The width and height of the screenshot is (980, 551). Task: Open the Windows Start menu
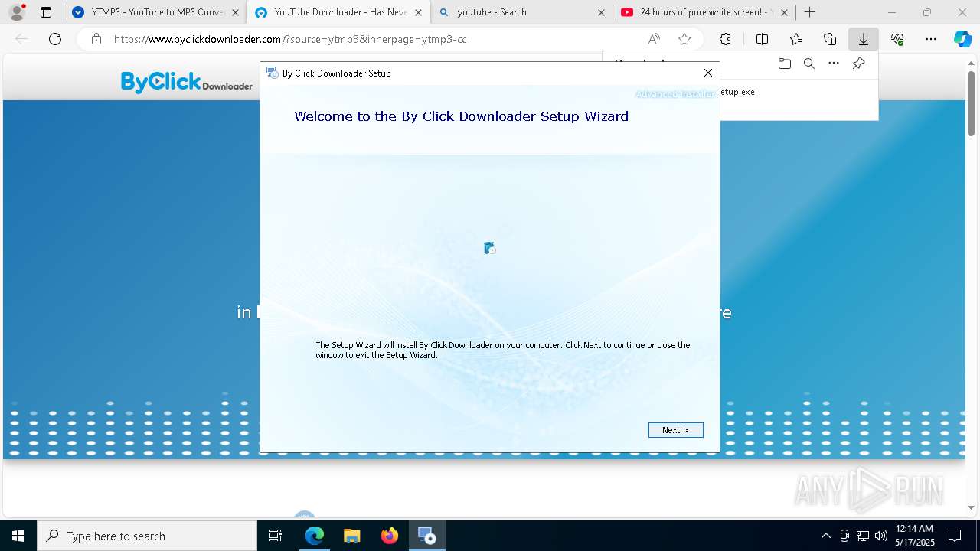pyautogui.click(x=18, y=536)
